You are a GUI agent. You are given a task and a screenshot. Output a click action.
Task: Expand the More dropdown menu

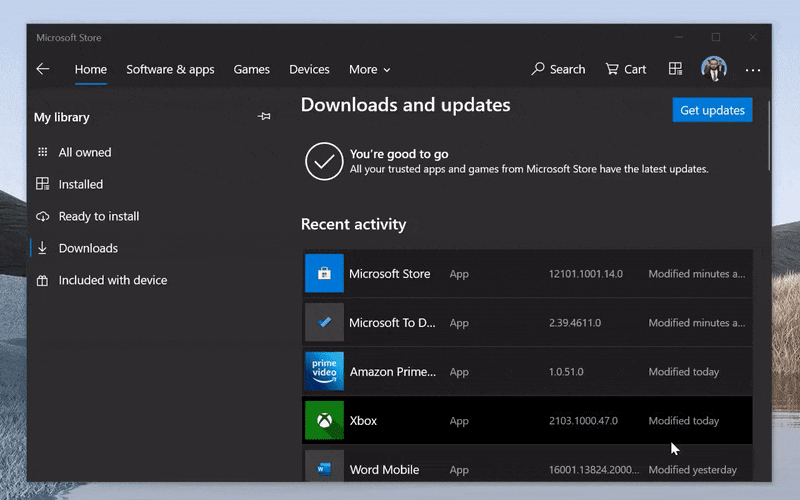(x=369, y=69)
